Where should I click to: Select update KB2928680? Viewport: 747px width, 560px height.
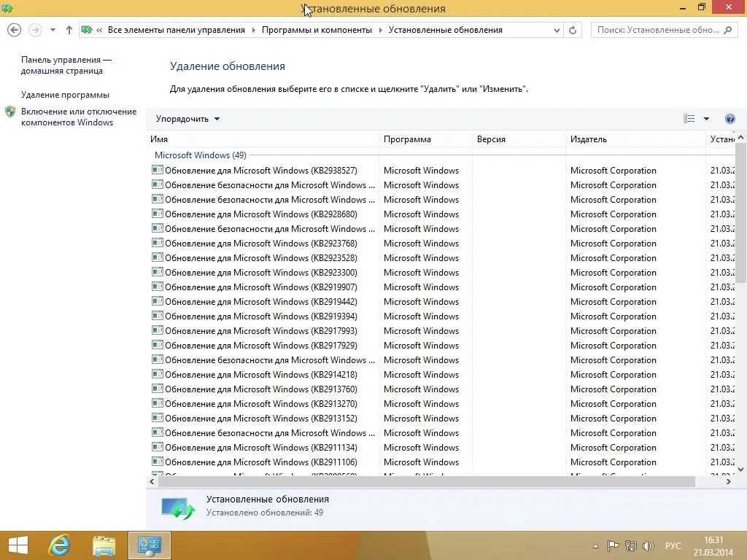pos(261,214)
